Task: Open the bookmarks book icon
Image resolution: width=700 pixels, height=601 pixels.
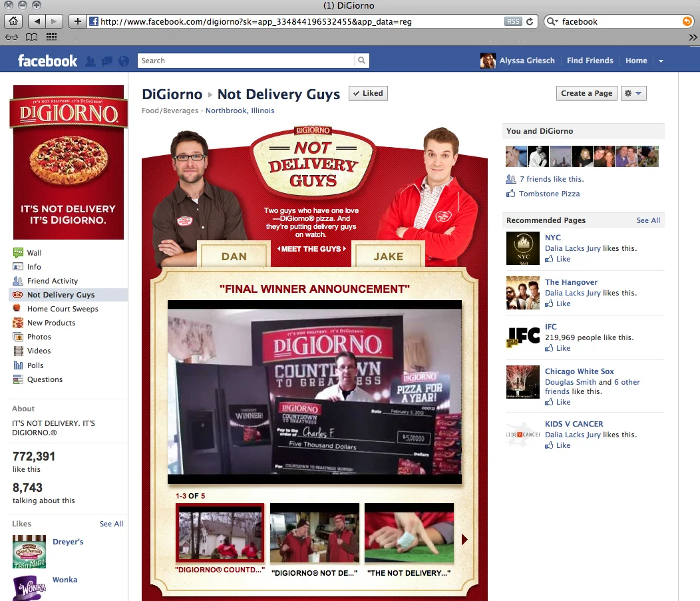Action: 31,37
